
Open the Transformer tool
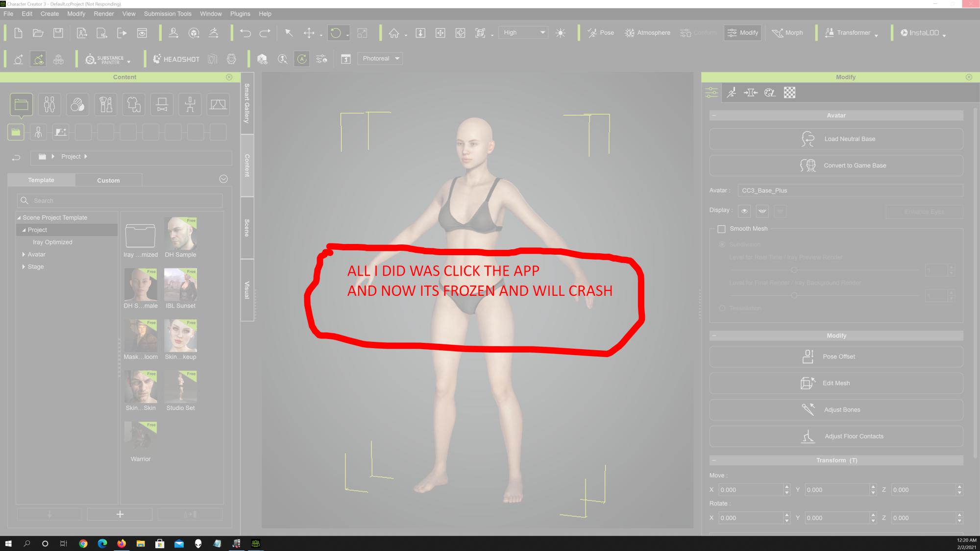coord(848,33)
